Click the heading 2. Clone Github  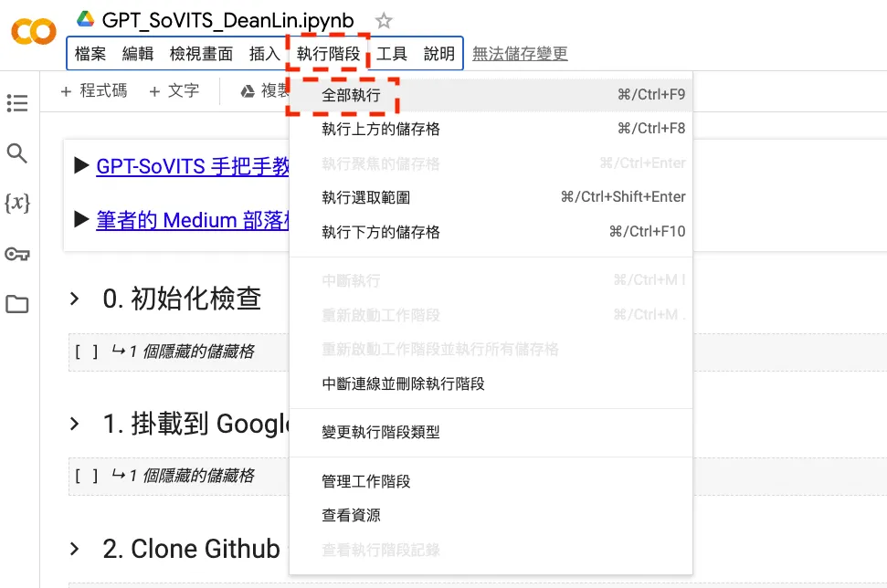(x=191, y=549)
